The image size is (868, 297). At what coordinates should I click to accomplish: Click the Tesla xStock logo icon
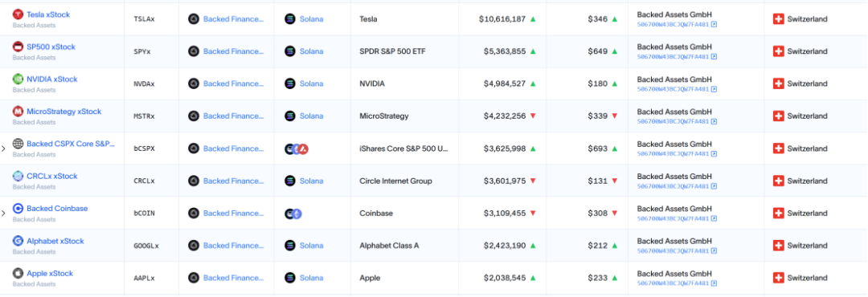point(18,15)
